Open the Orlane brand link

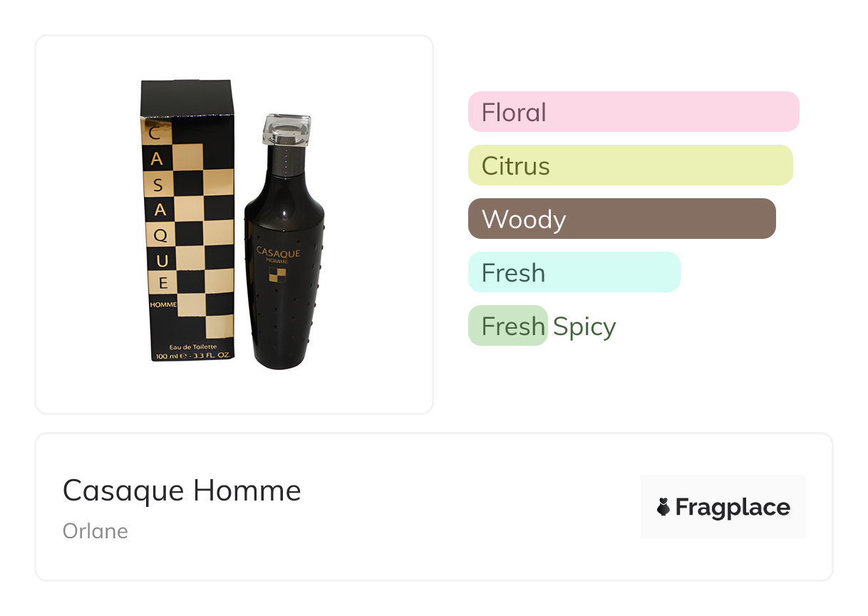point(95,531)
